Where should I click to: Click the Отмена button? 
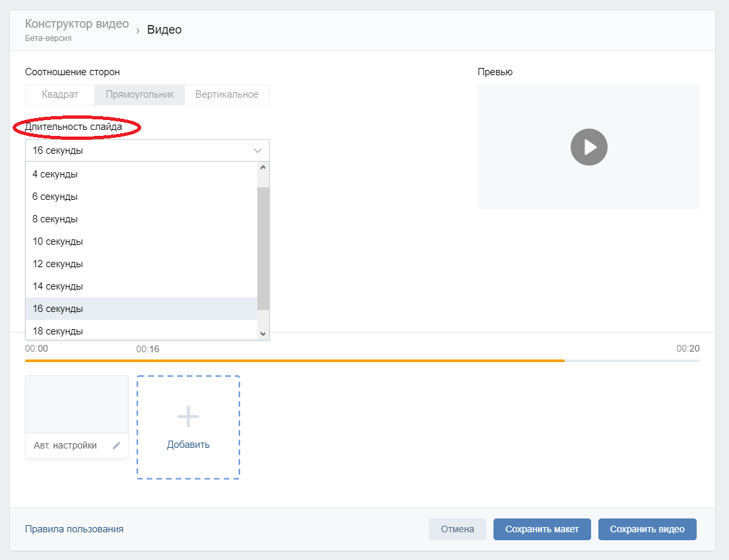(x=457, y=529)
